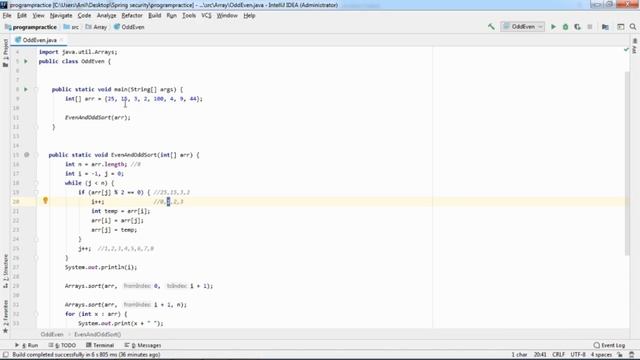Open Project Structure folder icon in toolbar
640x360 pixels.
(605, 27)
